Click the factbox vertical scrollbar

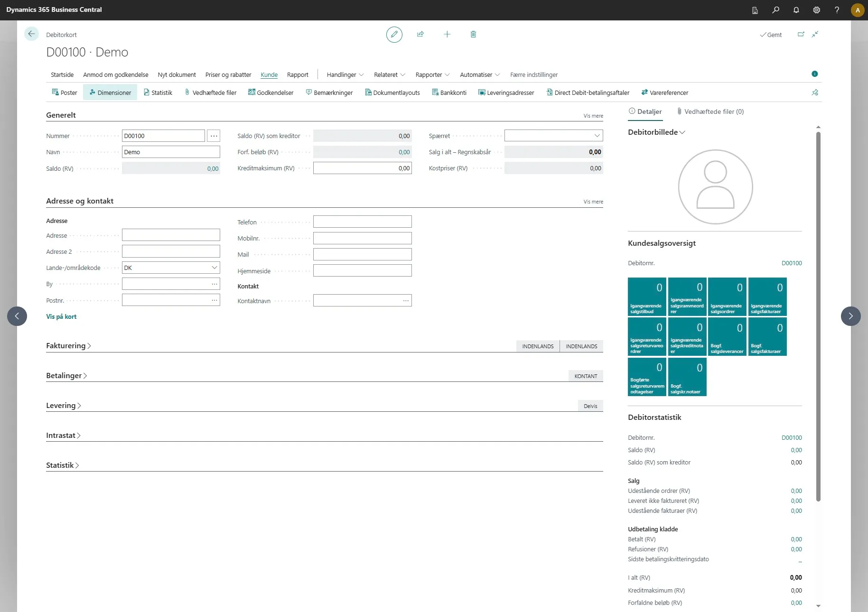click(x=818, y=316)
